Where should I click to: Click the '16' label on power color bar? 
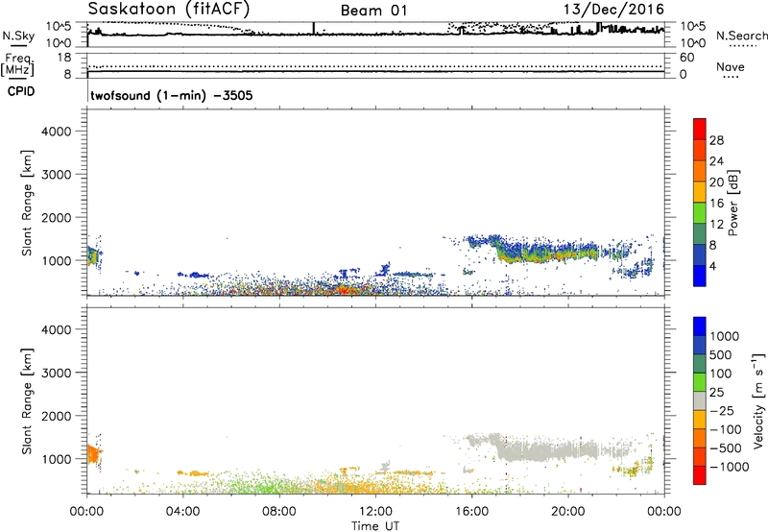click(x=716, y=204)
